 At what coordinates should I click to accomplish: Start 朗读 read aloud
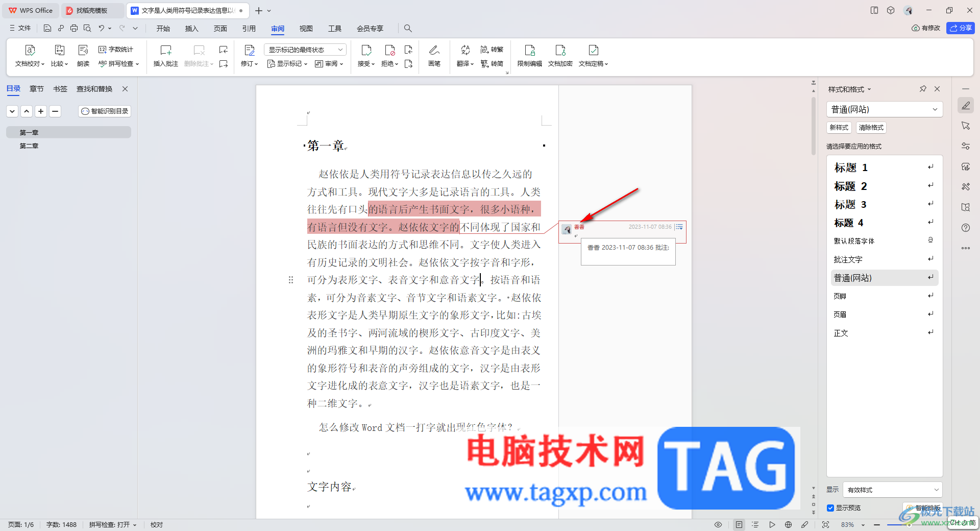click(83, 56)
